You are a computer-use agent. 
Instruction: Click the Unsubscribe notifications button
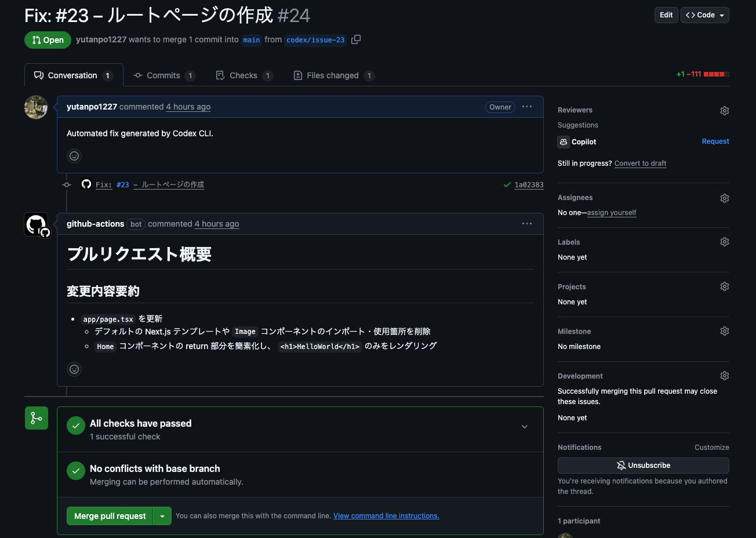[644, 466]
